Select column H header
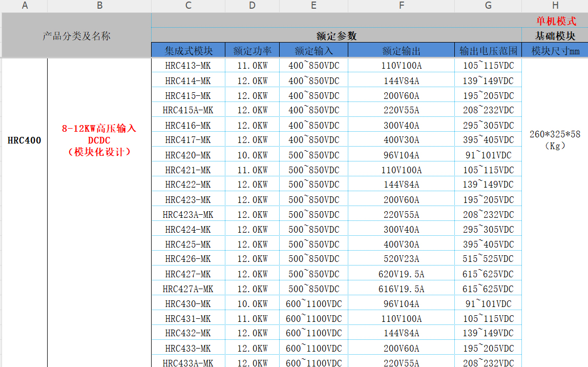588x367 pixels. pos(555,6)
